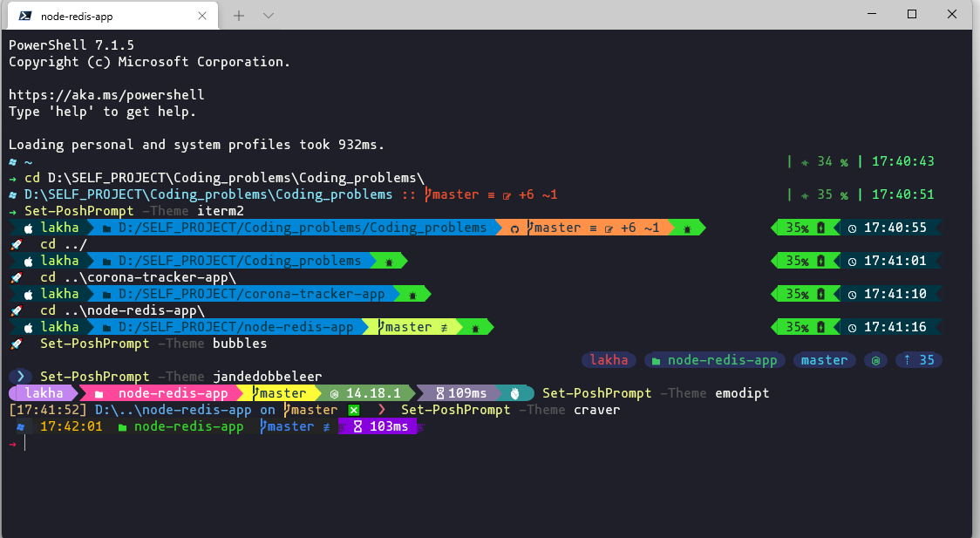Select the heart icon in the jandedobbeleer prompt

point(514,393)
